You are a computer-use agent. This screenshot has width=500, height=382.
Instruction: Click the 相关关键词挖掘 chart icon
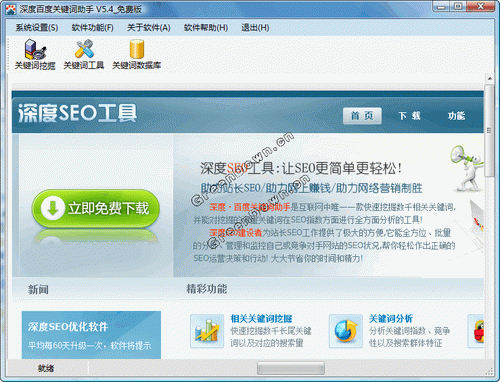pyautogui.click(x=207, y=331)
